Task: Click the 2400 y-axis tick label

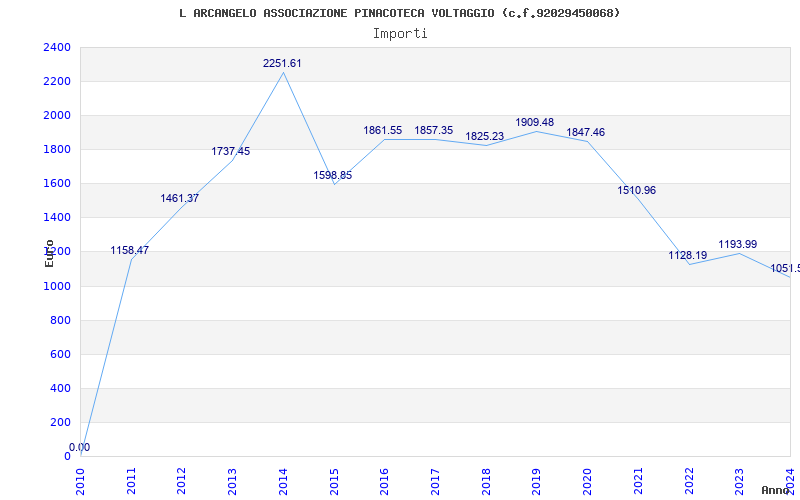Action: 57,47
